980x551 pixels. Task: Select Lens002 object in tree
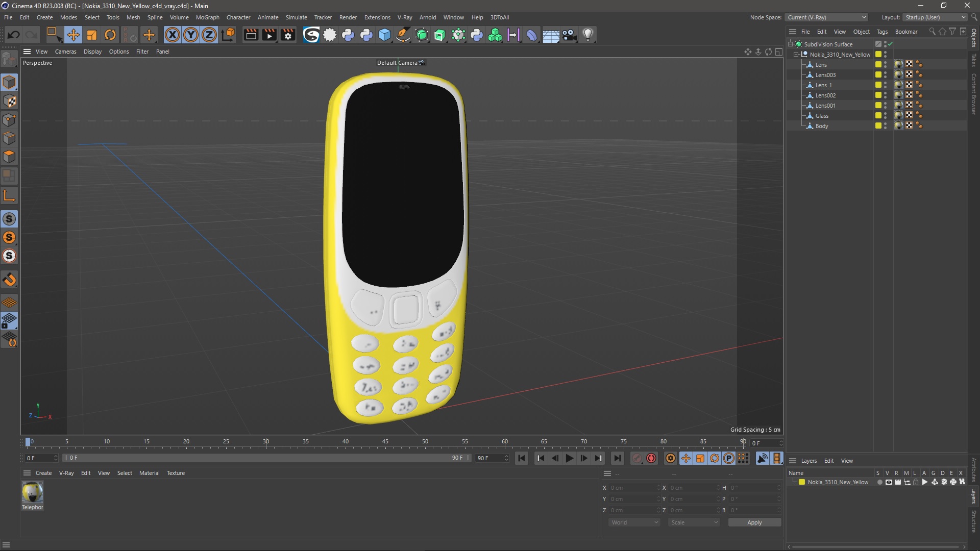[825, 95]
